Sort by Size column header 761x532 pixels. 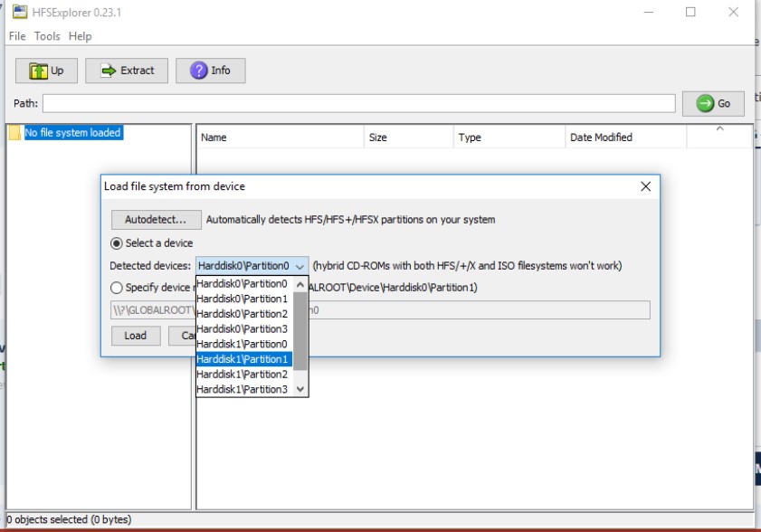[x=408, y=138]
